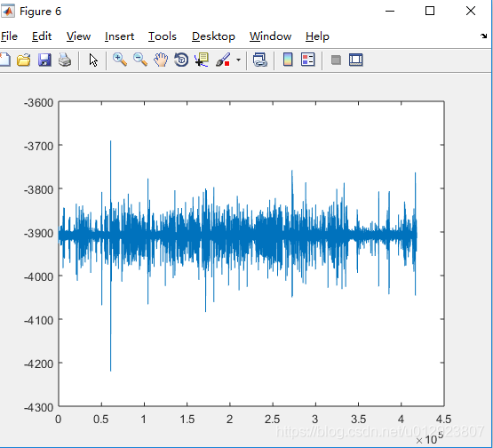Viewport: 493px width, 448px height.
Task: Maximize the Figure 6 window
Action: pyautogui.click(x=430, y=11)
